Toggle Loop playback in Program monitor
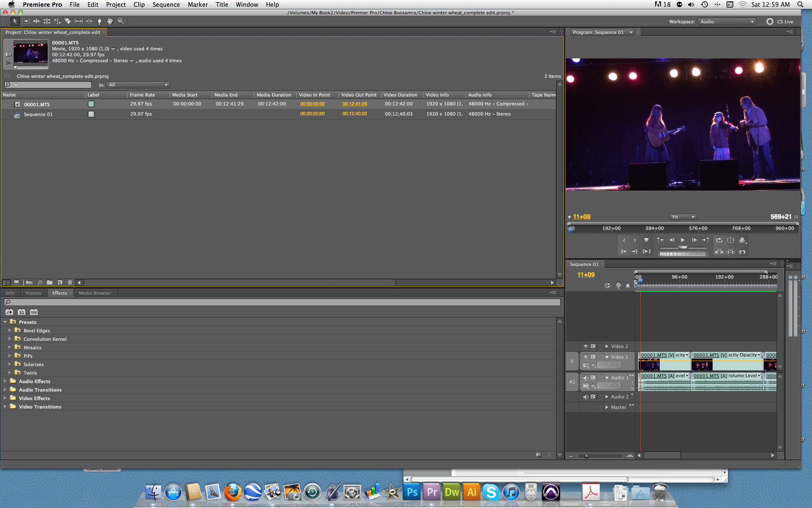Image resolution: width=812 pixels, height=508 pixels. tap(719, 240)
